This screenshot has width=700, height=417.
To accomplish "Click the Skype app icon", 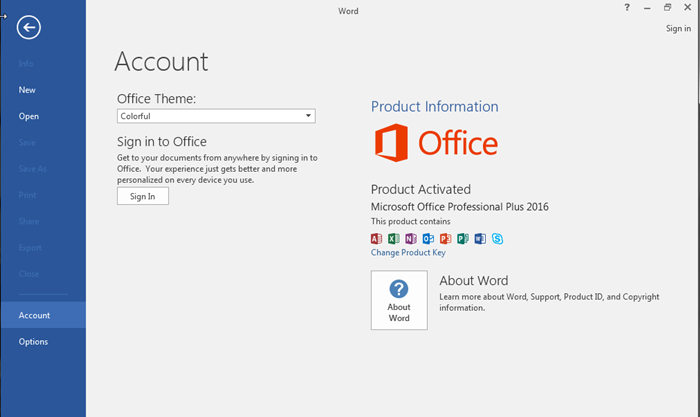I will point(496,238).
